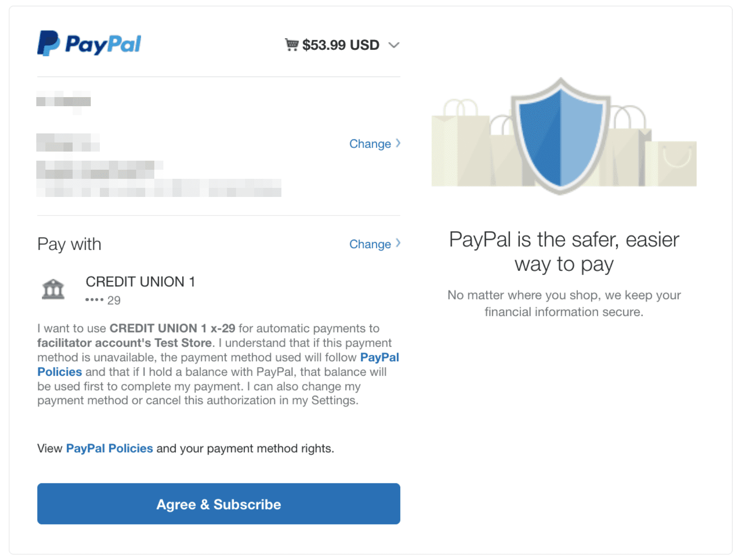
Task: Click the arrow beside the Pay with Change
Action: click(x=398, y=244)
